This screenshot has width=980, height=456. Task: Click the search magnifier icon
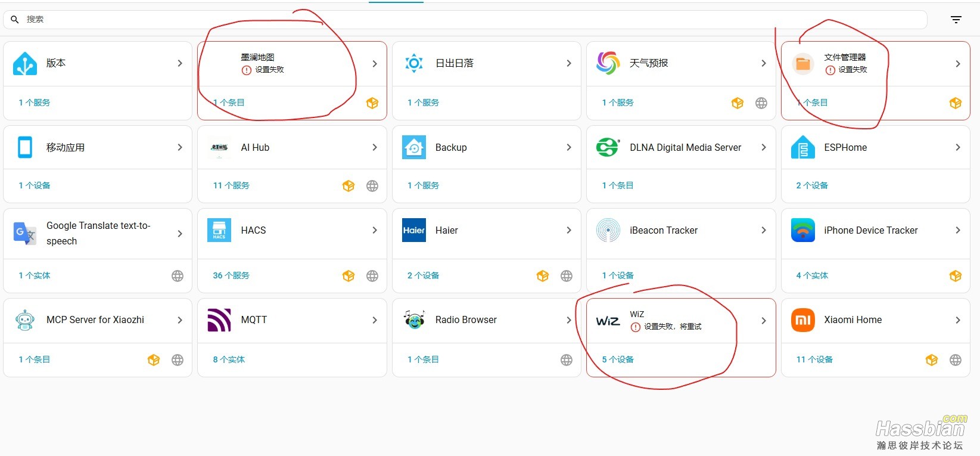coord(15,20)
